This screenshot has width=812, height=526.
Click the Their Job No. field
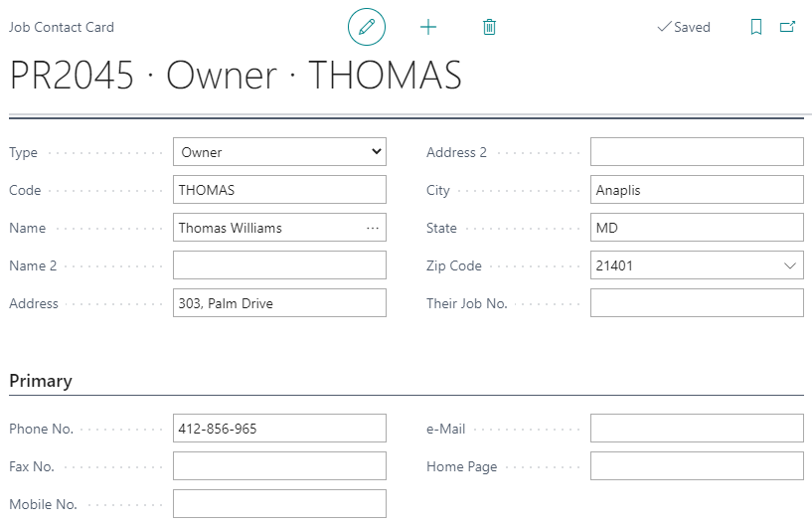(x=697, y=303)
